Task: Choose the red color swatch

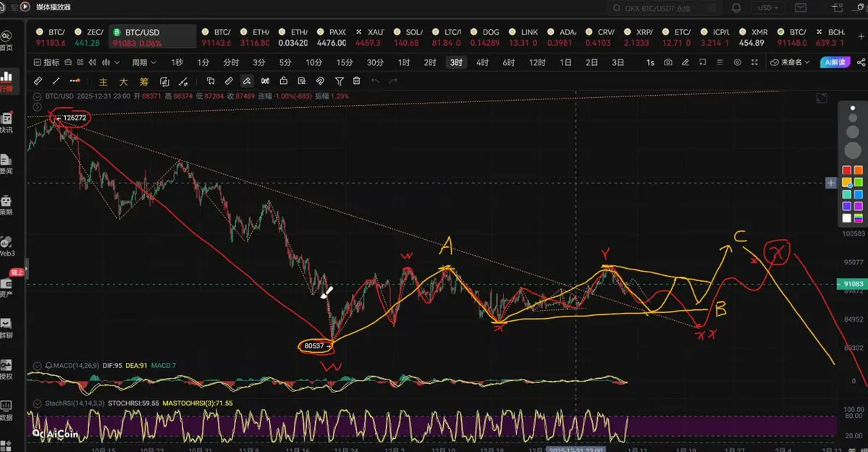Action: click(x=847, y=170)
